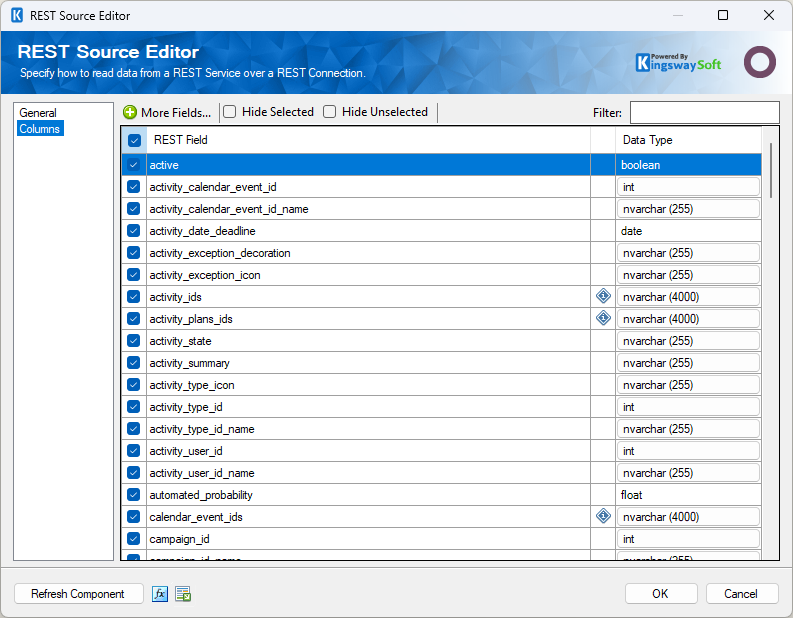793x618 pixels.
Task: Click into the Filter text box
Action: pos(704,112)
